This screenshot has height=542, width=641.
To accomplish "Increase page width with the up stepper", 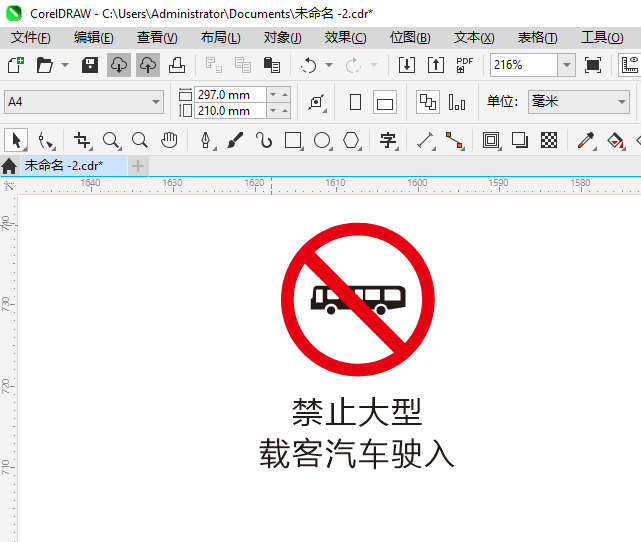I will (285, 94).
